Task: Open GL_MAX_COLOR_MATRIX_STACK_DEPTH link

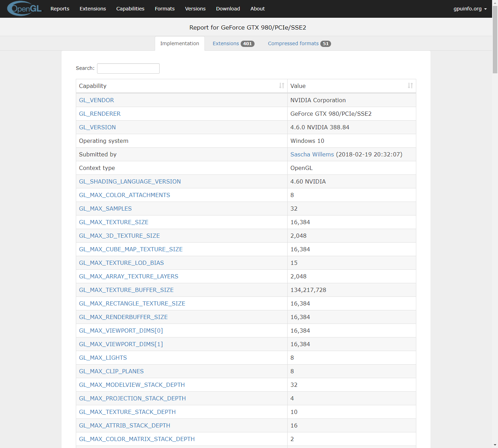Action: click(137, 439)
